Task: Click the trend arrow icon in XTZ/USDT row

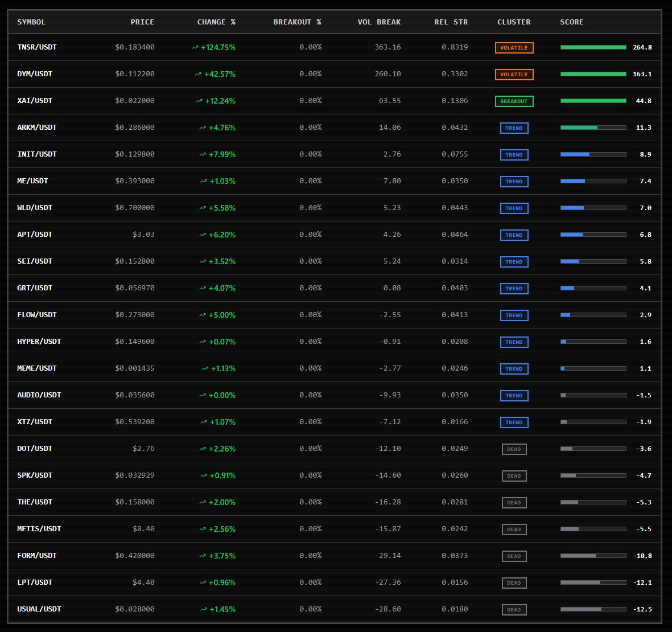Action: coord(204,422)
